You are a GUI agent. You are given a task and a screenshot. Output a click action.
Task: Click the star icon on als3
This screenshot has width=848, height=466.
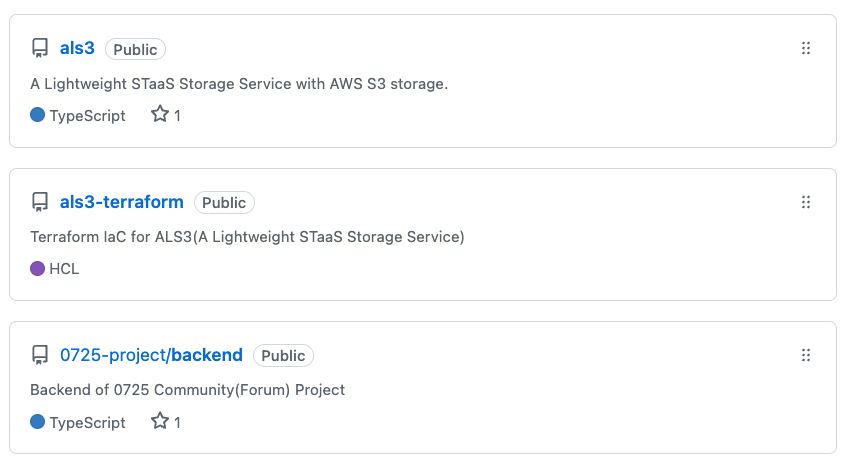coord(160,115)
